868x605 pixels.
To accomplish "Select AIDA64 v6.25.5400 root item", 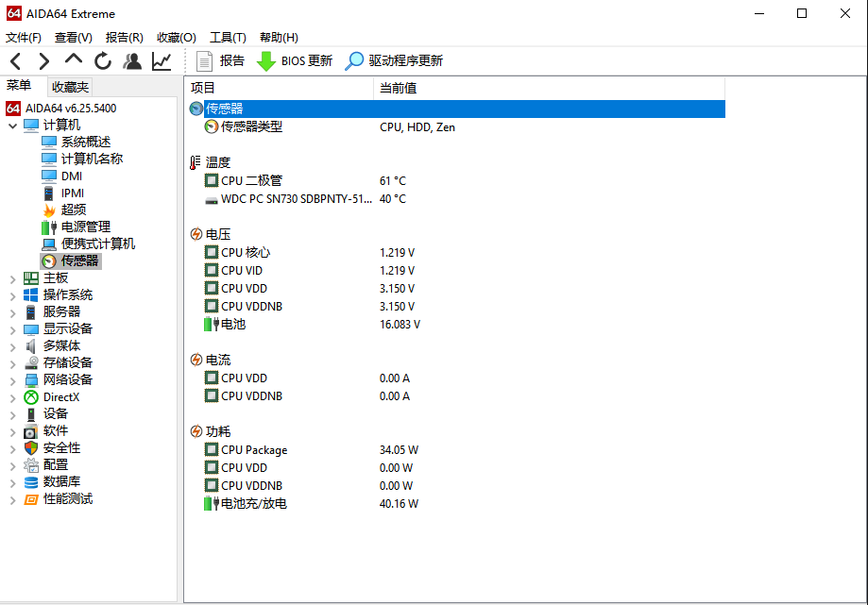I will tap(61, 108).
